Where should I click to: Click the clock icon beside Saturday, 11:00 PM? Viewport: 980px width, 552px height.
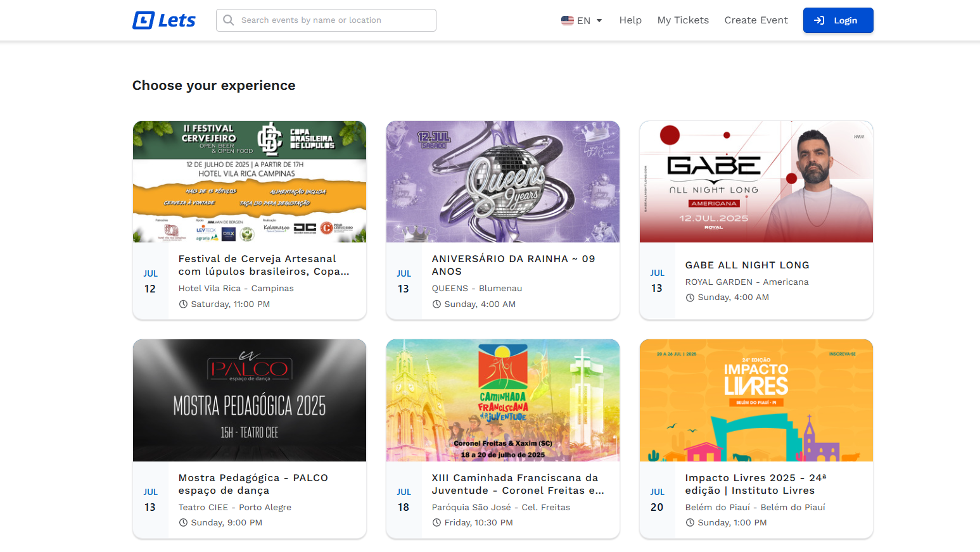(184, 304)
